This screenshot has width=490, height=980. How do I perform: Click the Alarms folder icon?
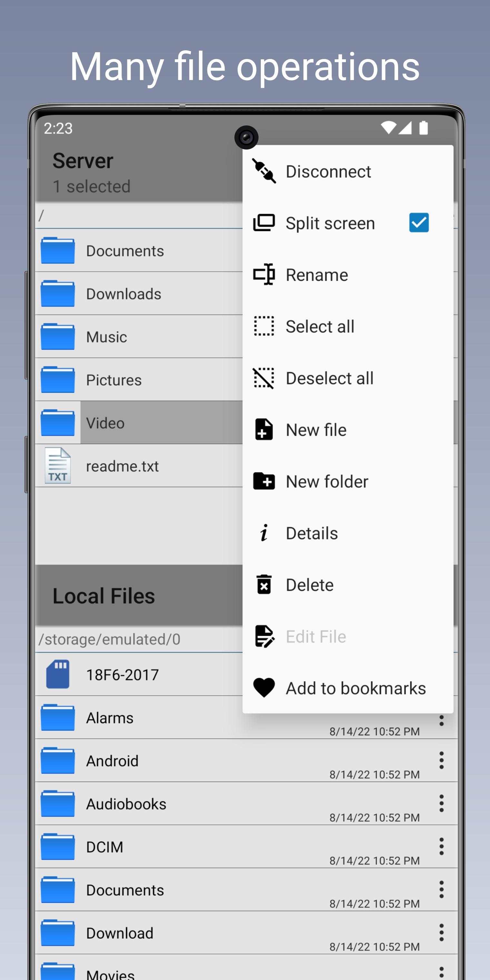57,718
